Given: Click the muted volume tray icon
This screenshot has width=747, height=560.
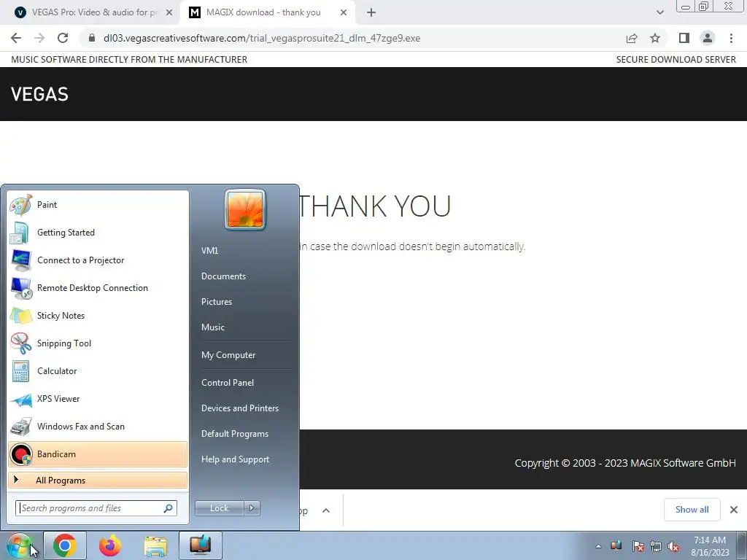Looking at the screenshot, I should click(673, 546).
